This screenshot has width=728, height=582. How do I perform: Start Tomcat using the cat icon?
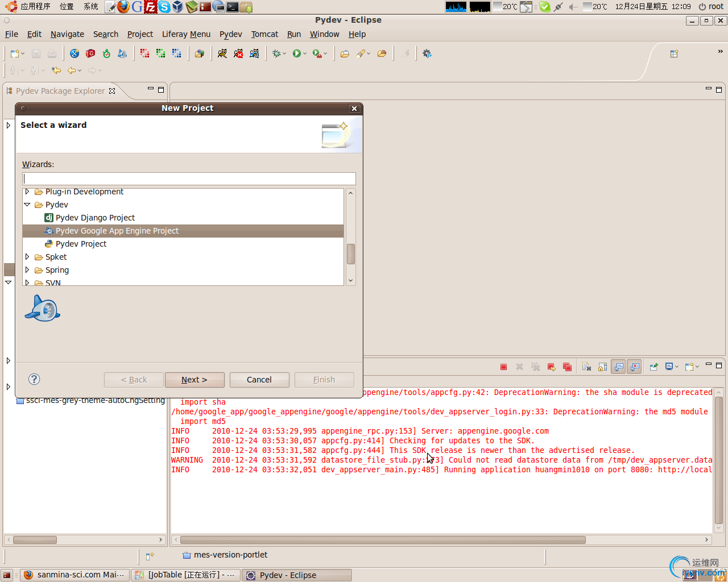pos(222,53)
